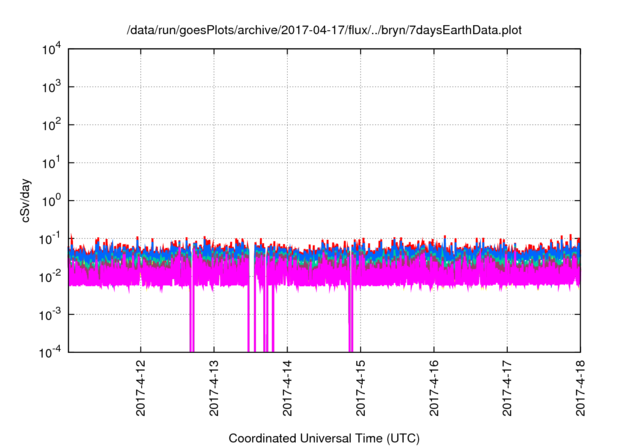Click the Coordinated Universal Time axis label

[x=324, y=438]
